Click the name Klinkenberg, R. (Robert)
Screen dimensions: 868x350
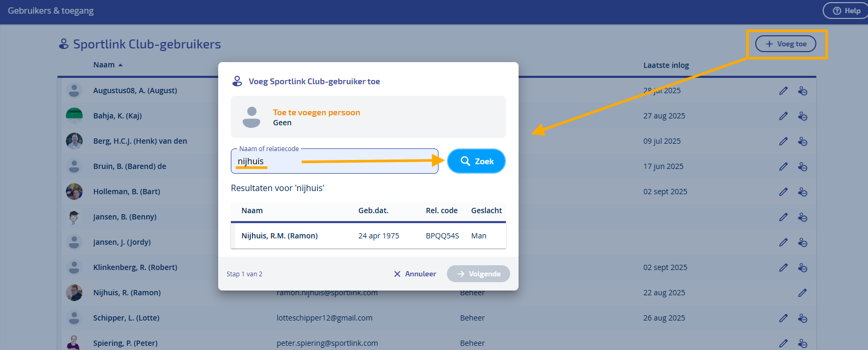[x=135, y=267]
